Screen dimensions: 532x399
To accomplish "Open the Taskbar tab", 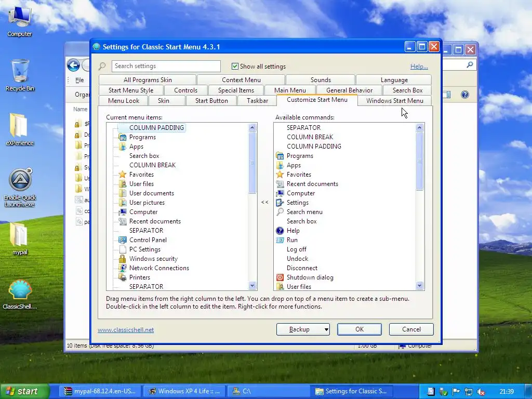I will [x=257, y=100].
